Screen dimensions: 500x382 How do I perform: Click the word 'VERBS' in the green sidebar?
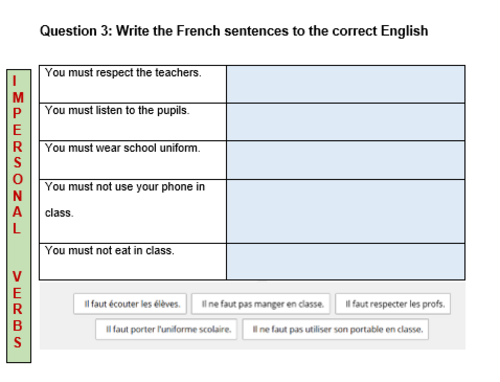click(x=17, y=309)
